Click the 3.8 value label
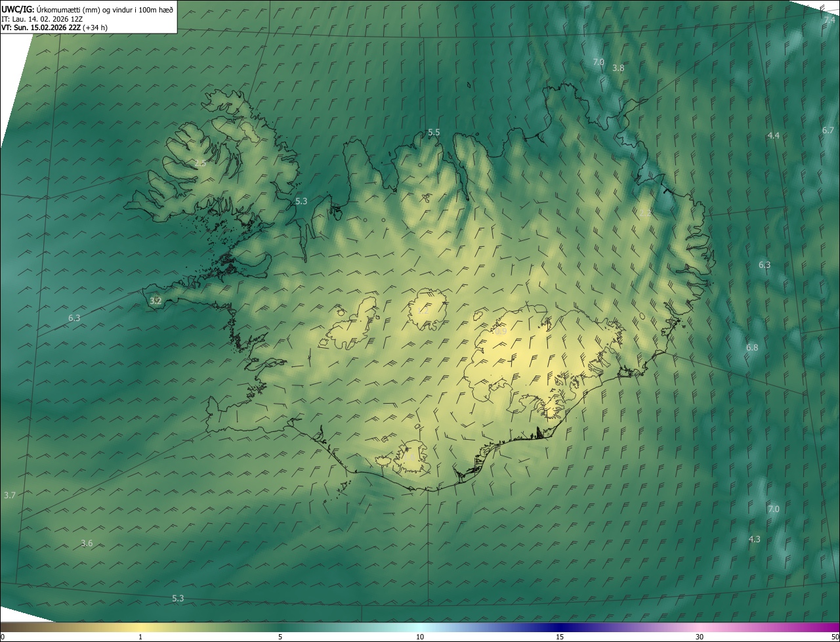The width and height of the screenshot is (840, 642). (x=618, y=68)
